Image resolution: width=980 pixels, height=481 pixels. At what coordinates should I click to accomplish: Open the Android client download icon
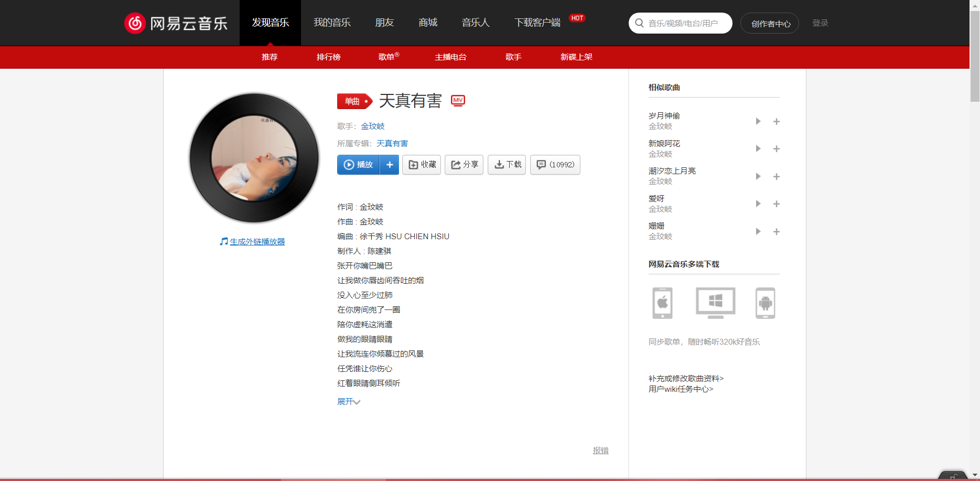point(765,303)
